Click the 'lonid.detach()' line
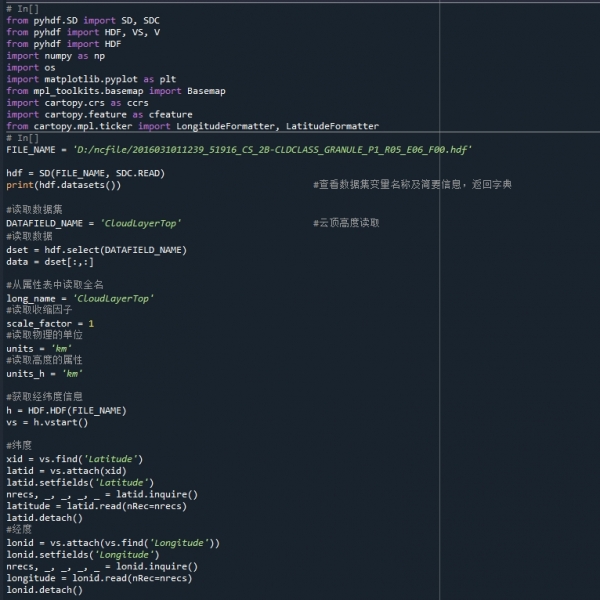This screenshot has height=600, width=600. click(44, 590)
